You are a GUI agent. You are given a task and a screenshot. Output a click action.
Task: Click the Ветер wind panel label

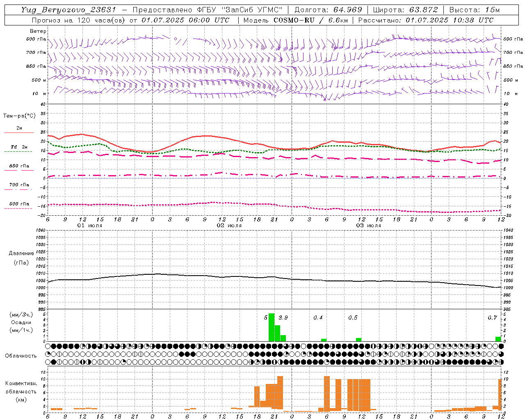(x=38, y=31)
